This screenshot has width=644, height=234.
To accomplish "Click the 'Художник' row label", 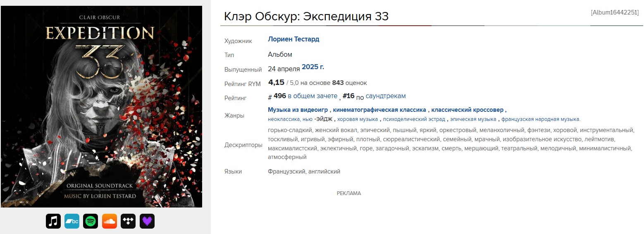I will [238, 41].
